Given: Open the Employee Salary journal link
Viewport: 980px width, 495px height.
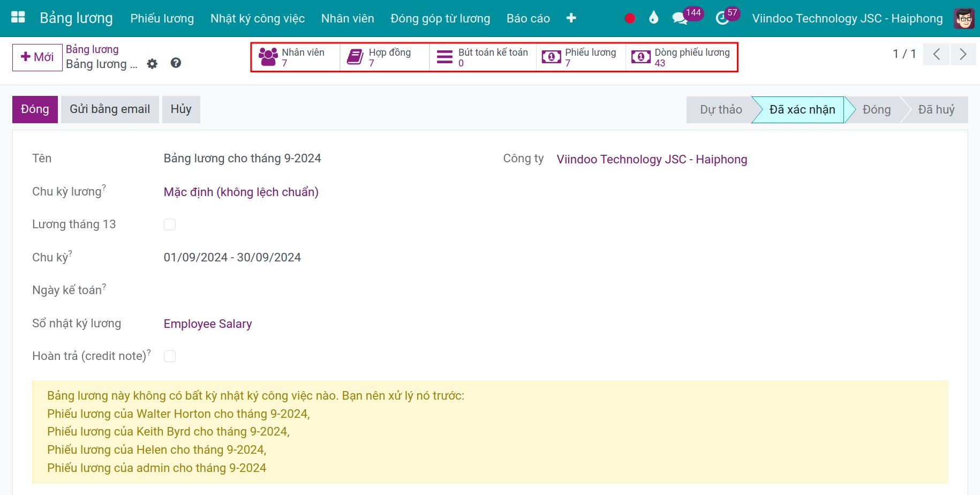Looking at the screenshot, I should click(208, 324).
